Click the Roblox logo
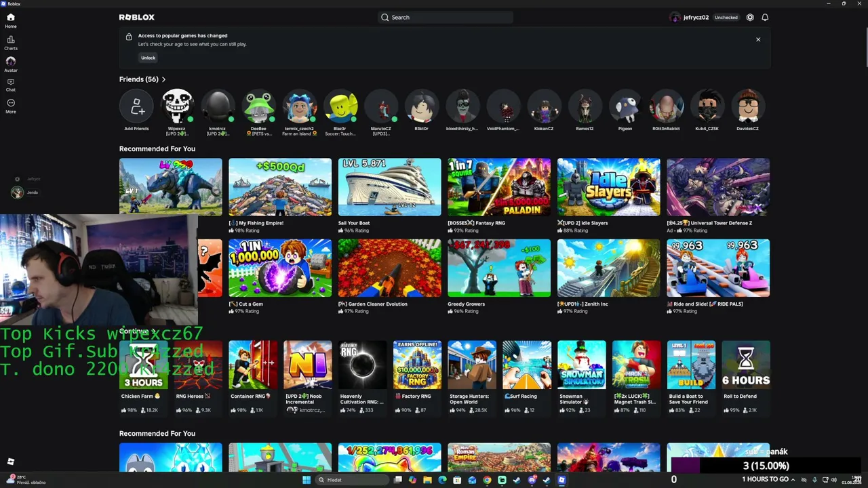 [137, 18]
